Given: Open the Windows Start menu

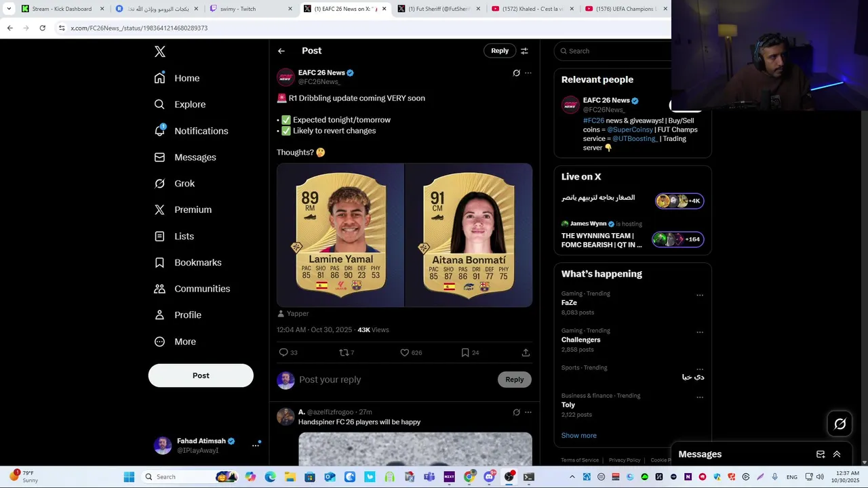Looking at the screenshot, I should tap(129, 476).
